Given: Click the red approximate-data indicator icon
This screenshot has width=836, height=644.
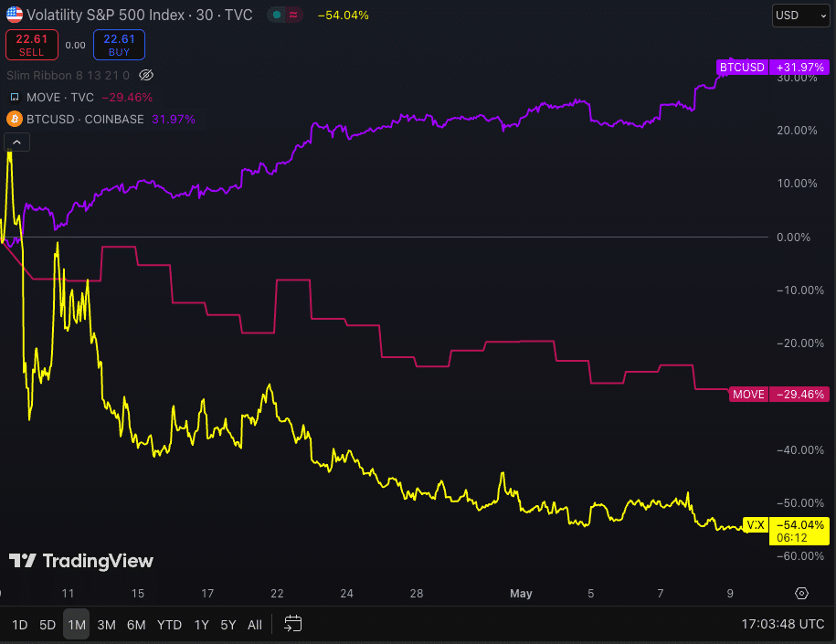Looking at the screenshot, I should 293,15.
